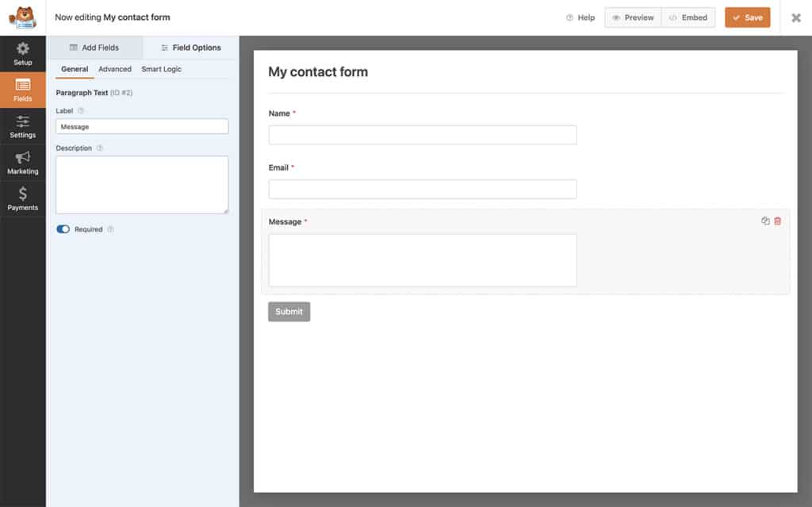Open the Marketing panel
This screenshot has width=812, height=507.
click(22, 161)
